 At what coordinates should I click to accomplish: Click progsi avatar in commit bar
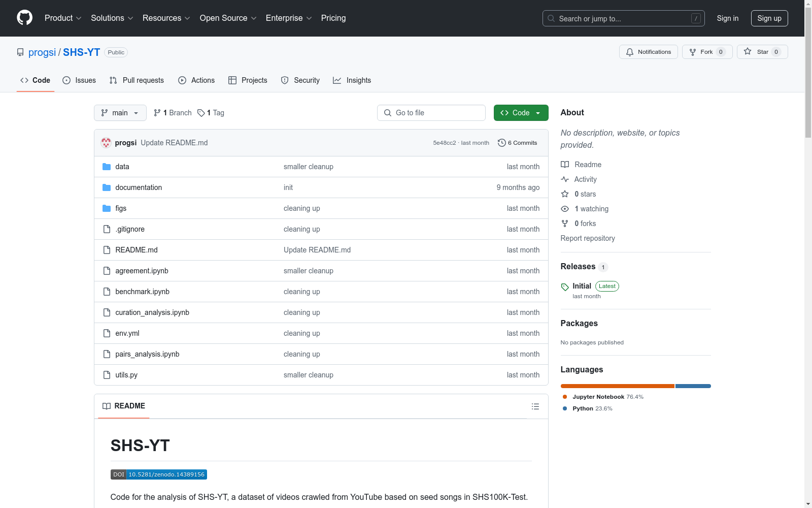pyautogui.click(x=106, y=143)
